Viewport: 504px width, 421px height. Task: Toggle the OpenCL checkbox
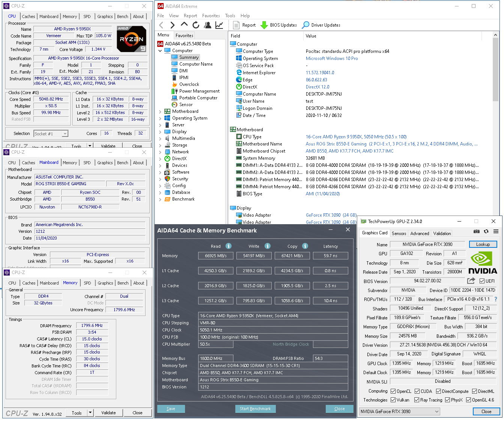click(393, 391)
